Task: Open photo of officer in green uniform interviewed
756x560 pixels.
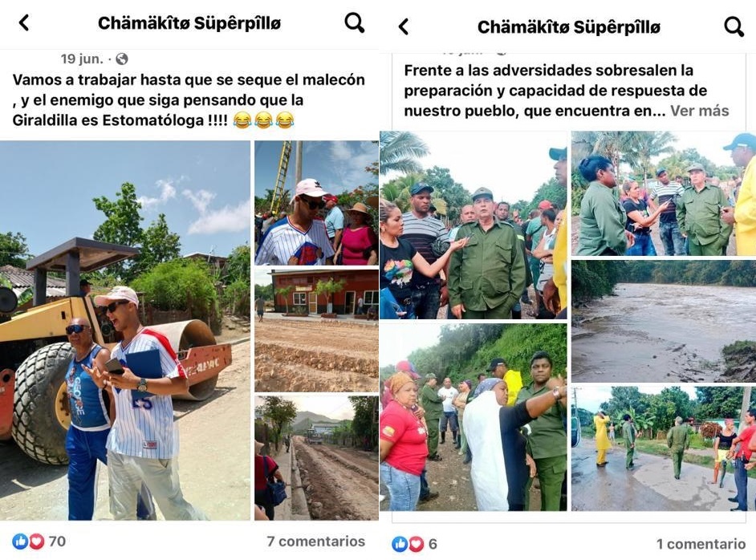Action: [474, 225]
